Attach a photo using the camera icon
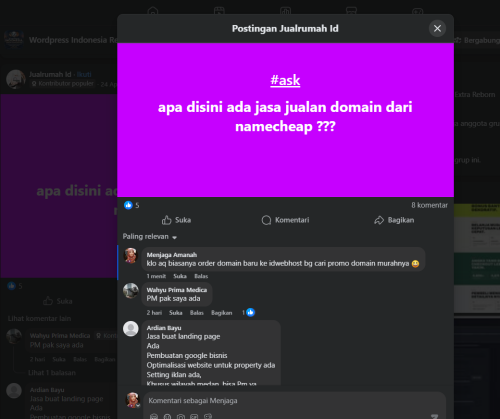This screenshot has width=500, height=419. tap(181, 416)
